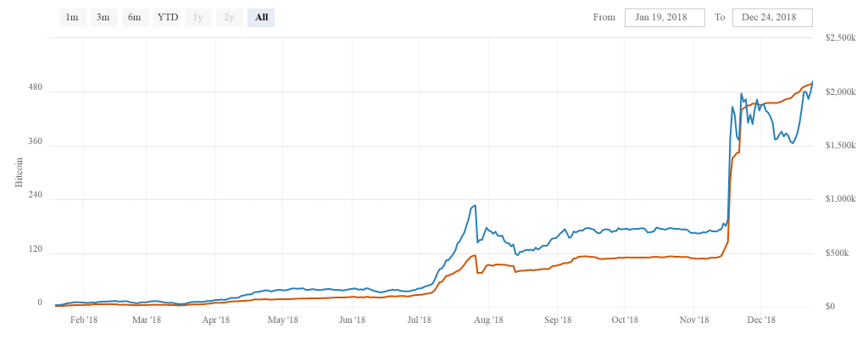Image resolution: width=868 pixels, height=339 pixels.
Task: Click the Aug '18 x-axis label
Action: [x=488, y=320]
